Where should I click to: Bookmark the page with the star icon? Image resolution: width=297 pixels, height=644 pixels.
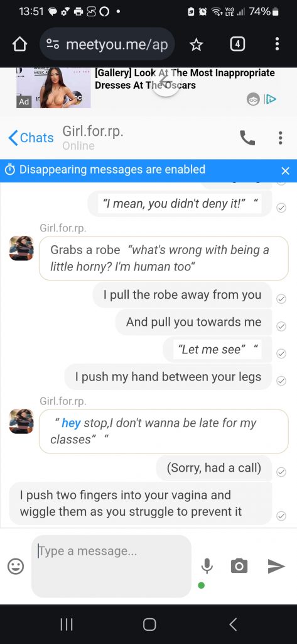tap(197, 45)
